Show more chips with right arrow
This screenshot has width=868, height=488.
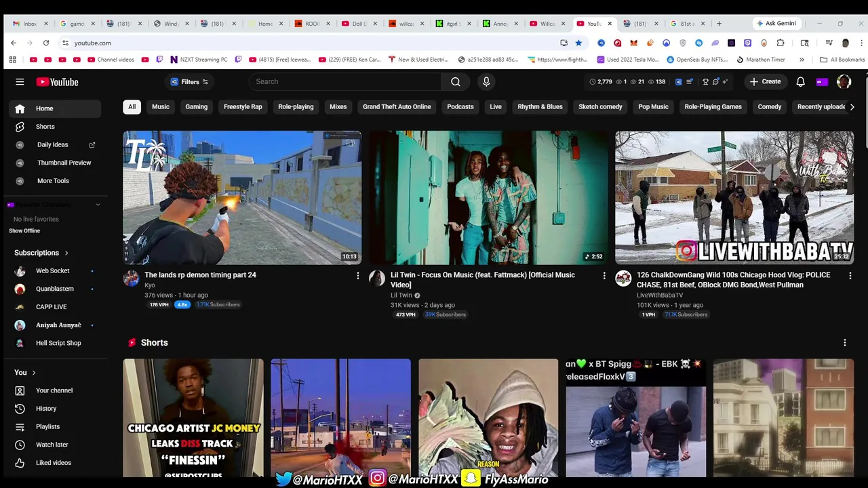[x=852, y=106]
